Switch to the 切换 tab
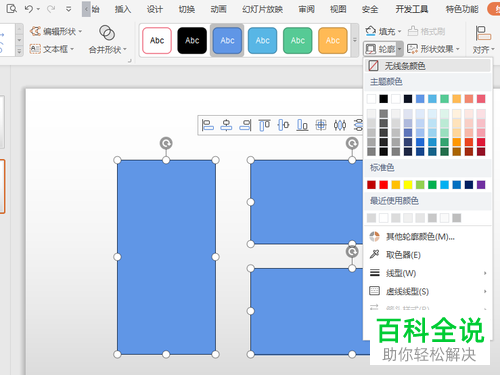 pyautogui.click(x=187, y=9)
